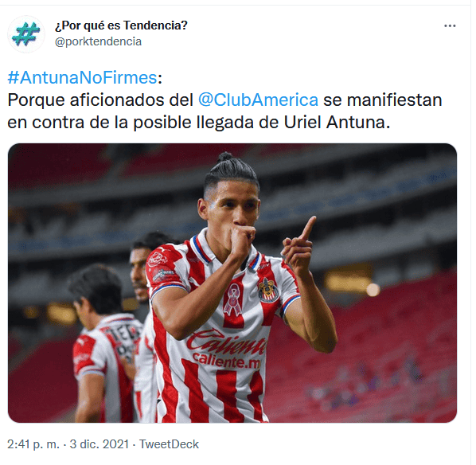Click the pink ribbon emblem on the shirt
Viewport: 476px width, 465px height.
[235, 303]
